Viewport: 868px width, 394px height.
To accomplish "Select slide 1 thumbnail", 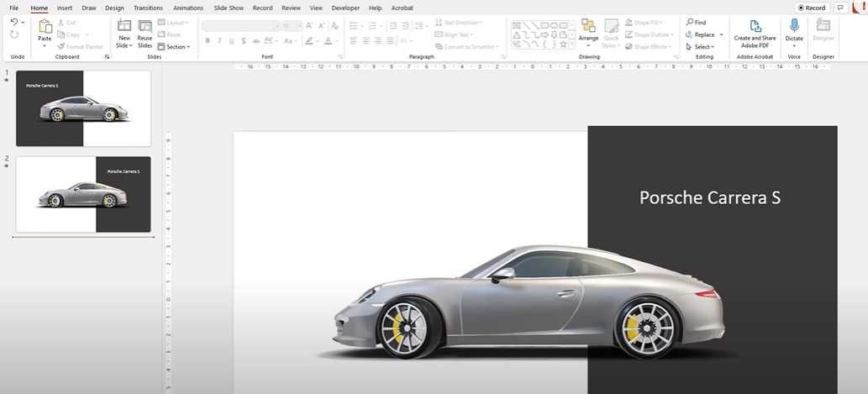I will click(x=83, y=108).
